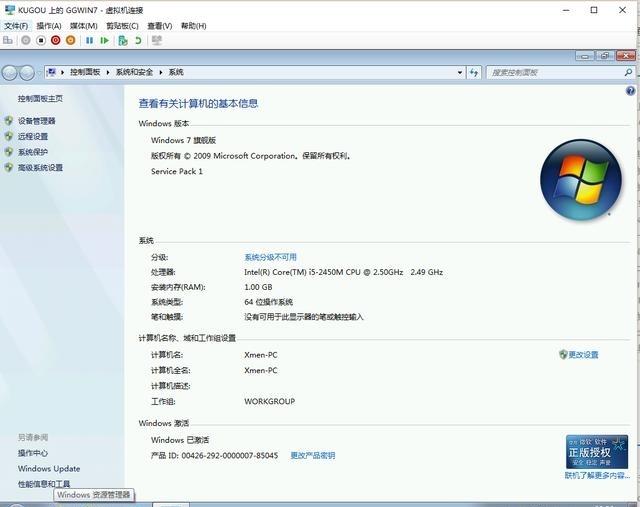Open the address bar history dropdown
Screen dimensions: 640x507
[x=459, y=72]
